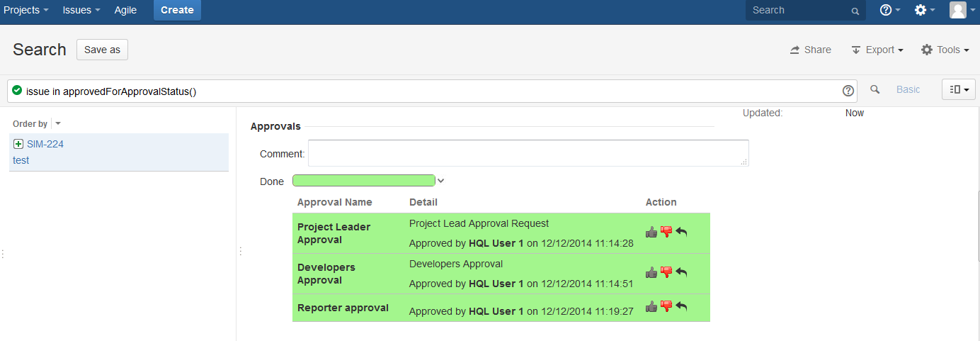The height and width of the screenshot is (341, 980).
Task: Click thumbs down on Developers Approval row
Action: click(666, 272)
